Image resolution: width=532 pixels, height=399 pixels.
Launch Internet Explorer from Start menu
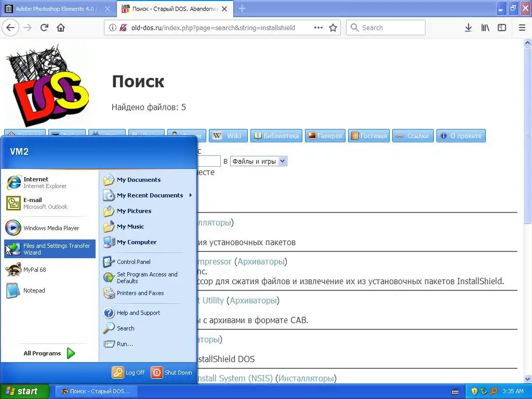tap(50, 182)
